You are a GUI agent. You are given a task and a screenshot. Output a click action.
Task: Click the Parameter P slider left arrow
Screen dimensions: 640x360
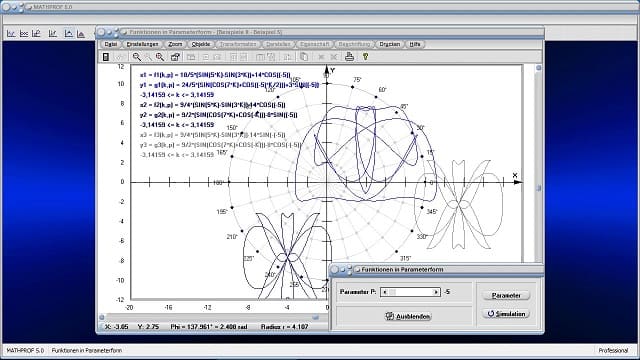tap(384, 292)
